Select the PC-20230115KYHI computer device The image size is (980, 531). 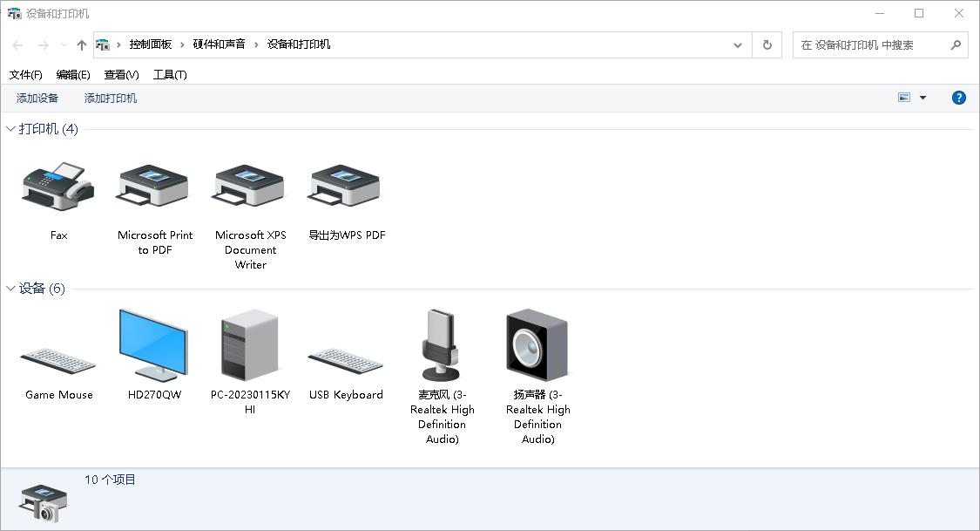point(250,345)
